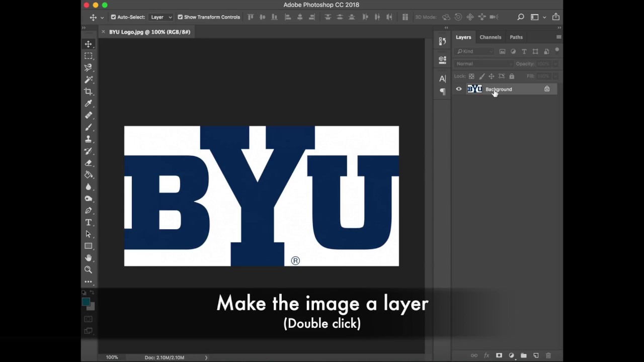This screenshot has height=362, width=644.
Task: Select the Path Selection tool
Action: point(89,234)
